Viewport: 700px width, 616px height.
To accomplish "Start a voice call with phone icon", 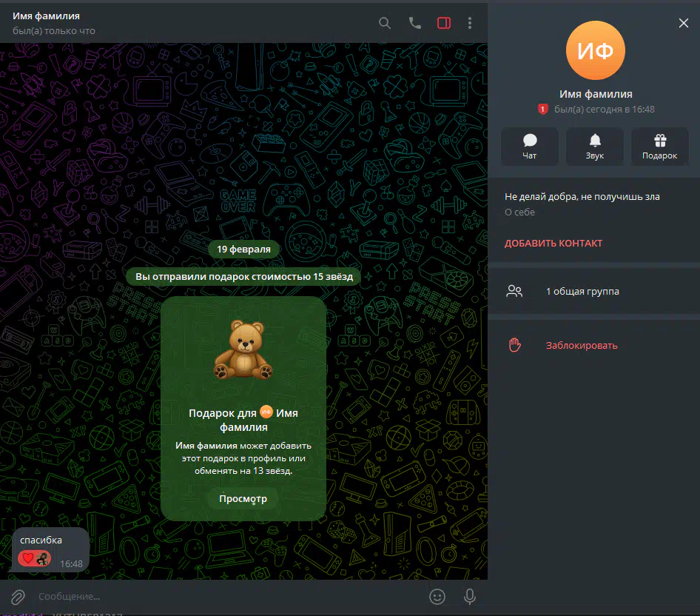I will pyautogui.click(x=414, y=23).
